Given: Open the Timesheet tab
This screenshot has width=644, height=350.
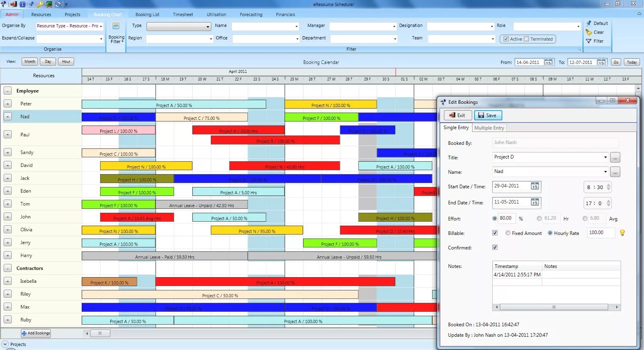Looking at the screenshot, I should click(183, 14).
